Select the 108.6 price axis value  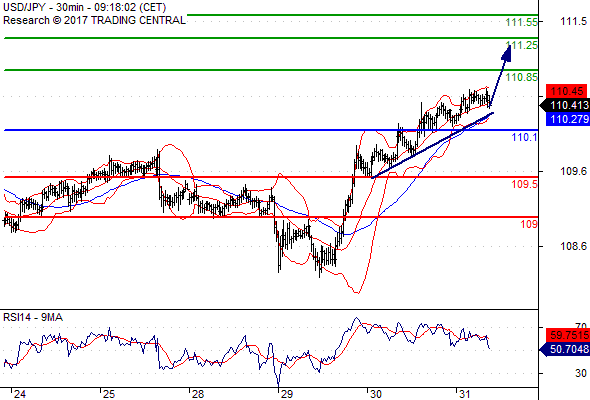pyautogui.click(x=573, y=246)
